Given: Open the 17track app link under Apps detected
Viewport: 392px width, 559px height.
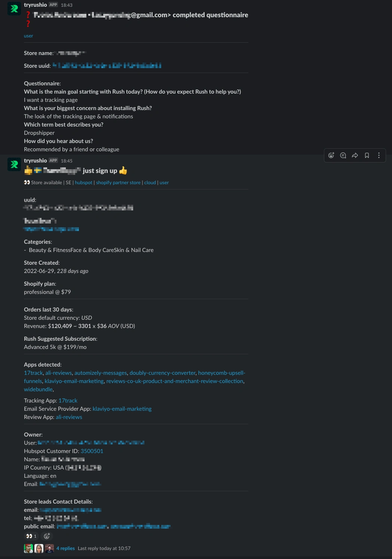Looking at the screenshot, I should click(33, 373).
